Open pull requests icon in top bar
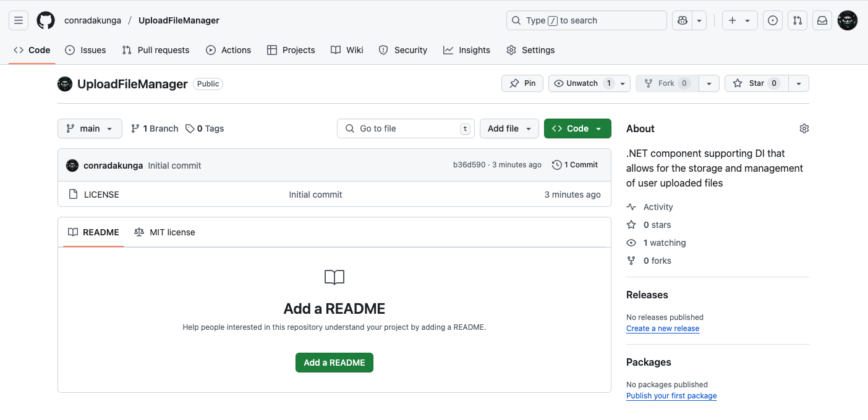Image resolution: width=868 pixels, height=420 pixels. pyautogui.click(x=798, y=20)
